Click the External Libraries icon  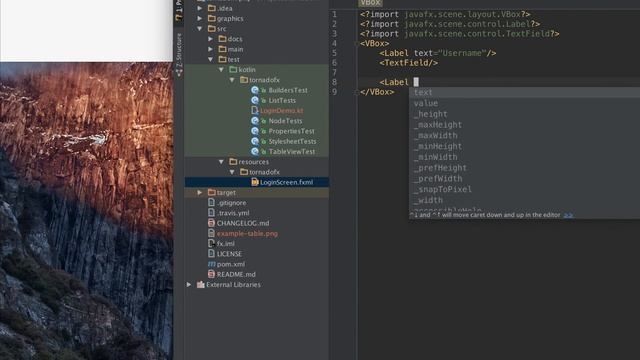click(x=200, y=284)
